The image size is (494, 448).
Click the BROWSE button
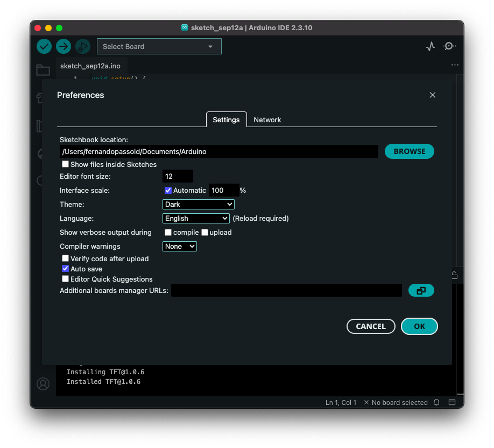pos(410,151)
